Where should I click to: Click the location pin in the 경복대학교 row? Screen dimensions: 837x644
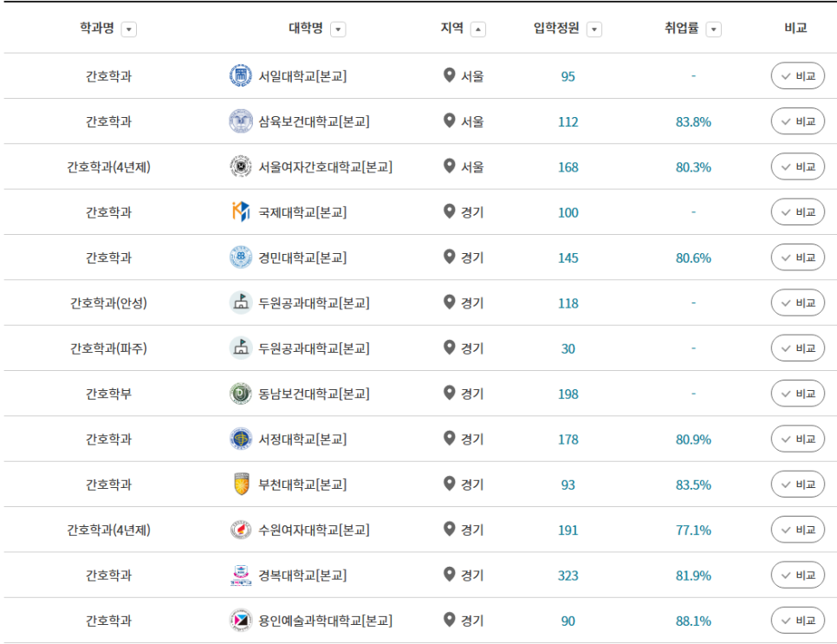[x=450, y=575]
